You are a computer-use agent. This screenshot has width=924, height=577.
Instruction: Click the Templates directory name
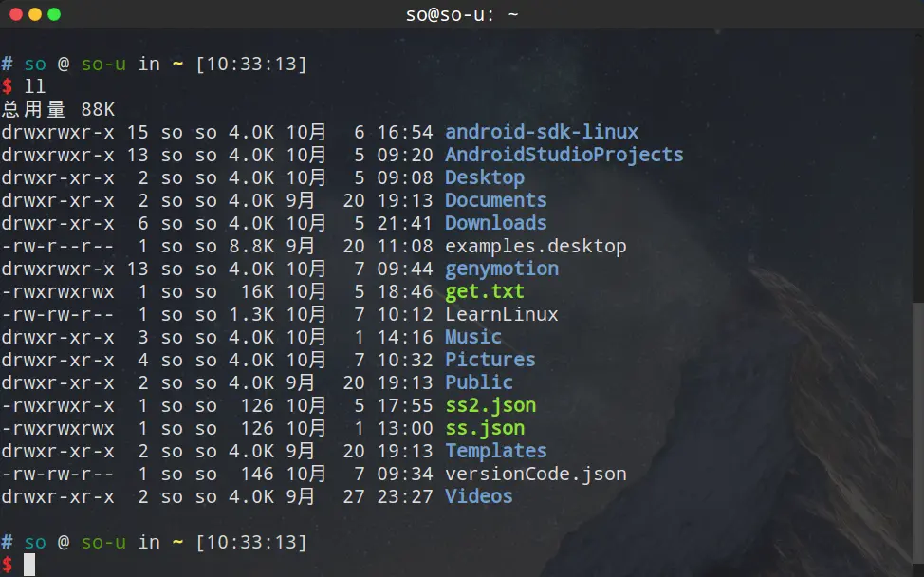(495, 452)
